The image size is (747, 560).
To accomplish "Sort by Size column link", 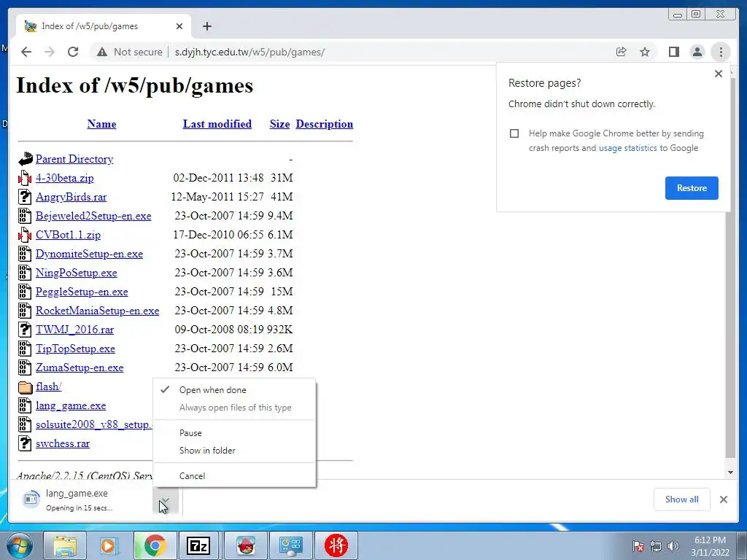I will point(279,124).
